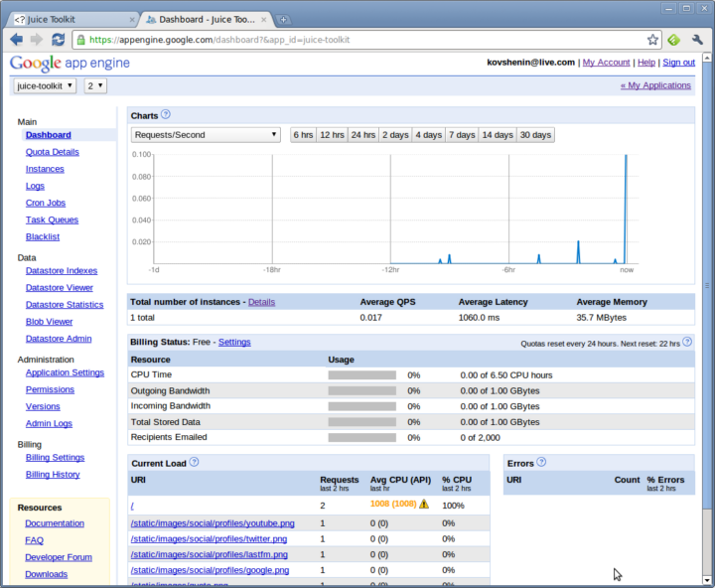Select the Dashboard - Juice Too... browser tab
Image resolution: width=715 pixels, height=588 pixels.
(x=207, y=20)
